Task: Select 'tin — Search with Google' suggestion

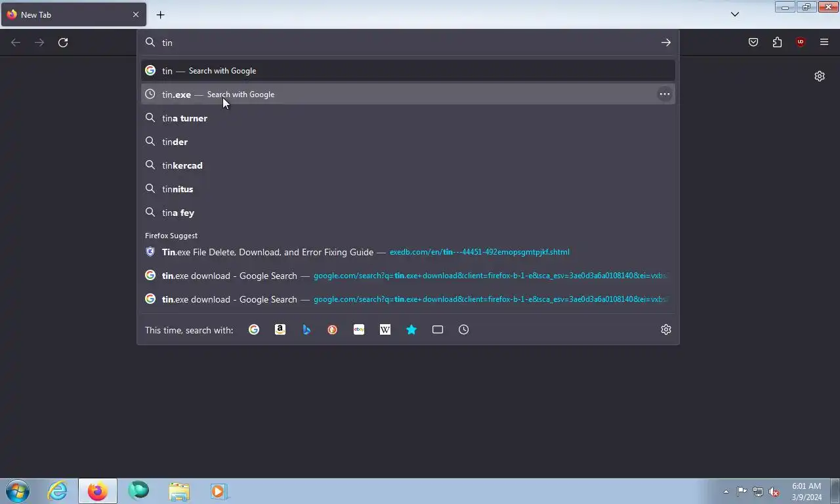Action: (x=408, y=71)
